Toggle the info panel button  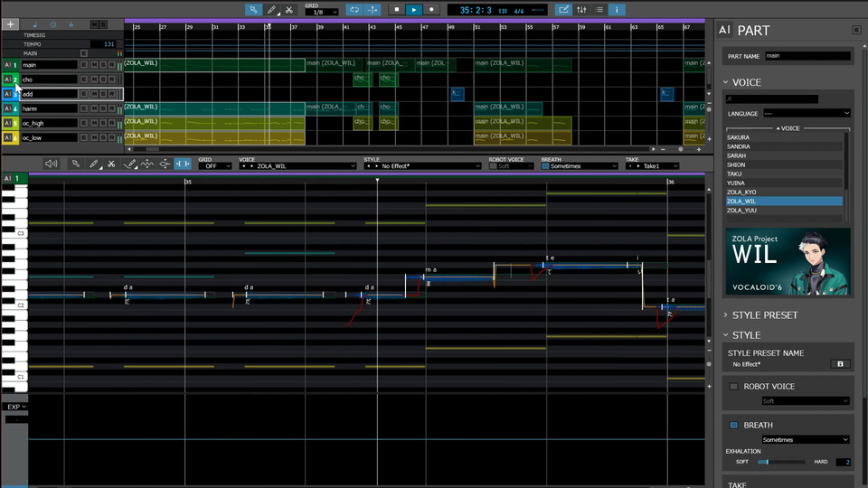pyautogui.click(x=618, y=10)
